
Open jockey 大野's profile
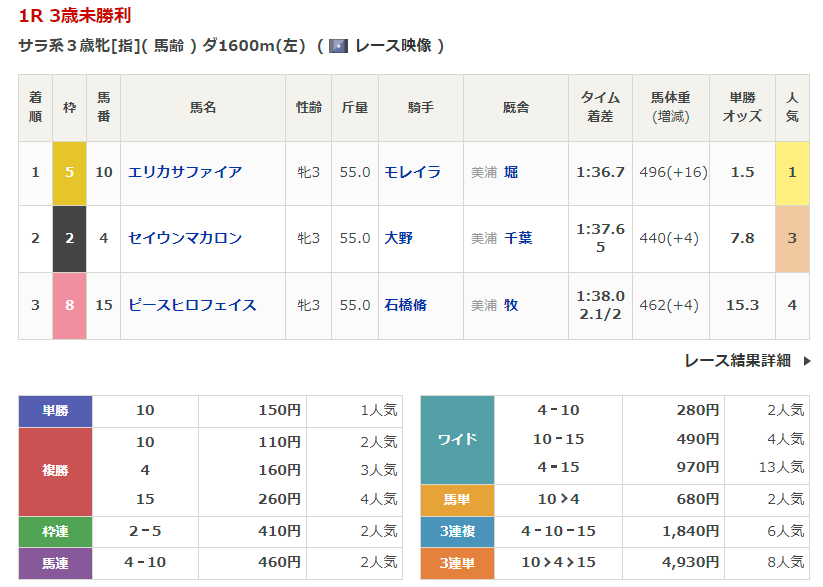click(x=398, y=238)
